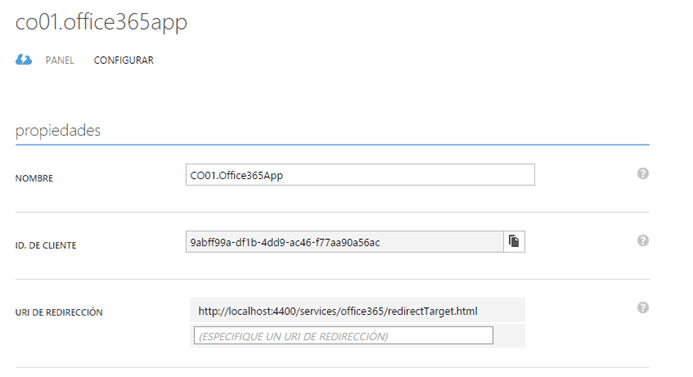
Task: Click the URI DE REDIRECCIÓN label
Action: coord(59,312)
